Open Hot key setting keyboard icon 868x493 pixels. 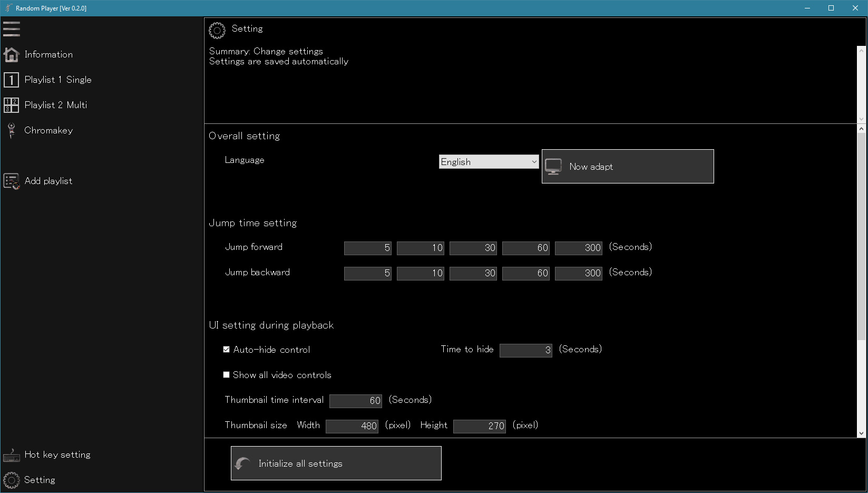(12, 455)
